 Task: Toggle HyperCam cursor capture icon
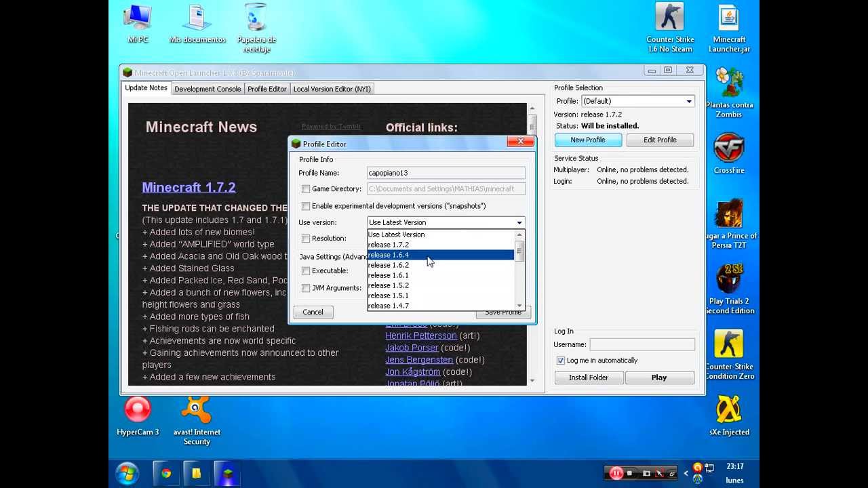pos(658,473)
